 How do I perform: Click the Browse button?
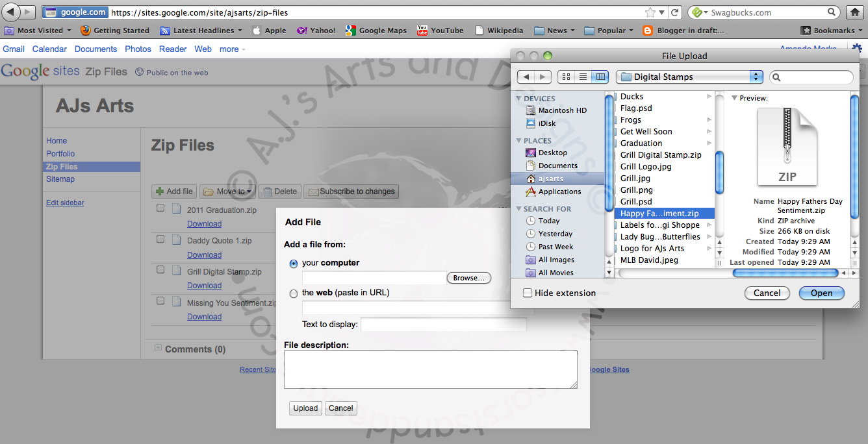pos(468,278)
